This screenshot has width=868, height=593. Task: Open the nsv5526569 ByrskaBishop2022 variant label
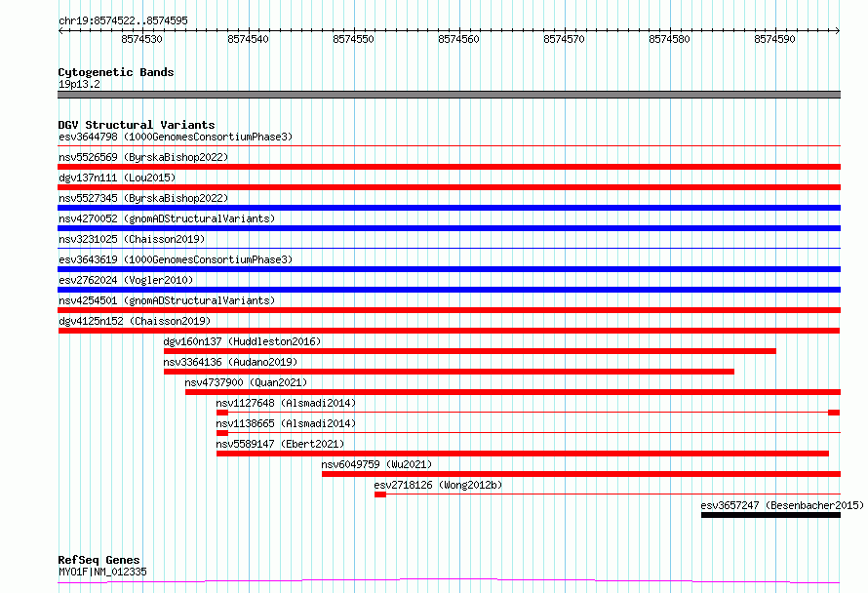point(143,157)
